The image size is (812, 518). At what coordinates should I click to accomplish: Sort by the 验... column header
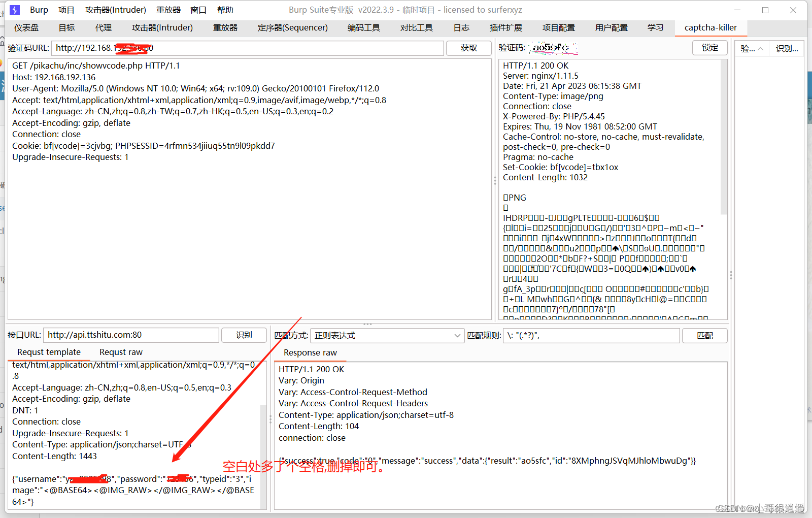pos(752,49)
